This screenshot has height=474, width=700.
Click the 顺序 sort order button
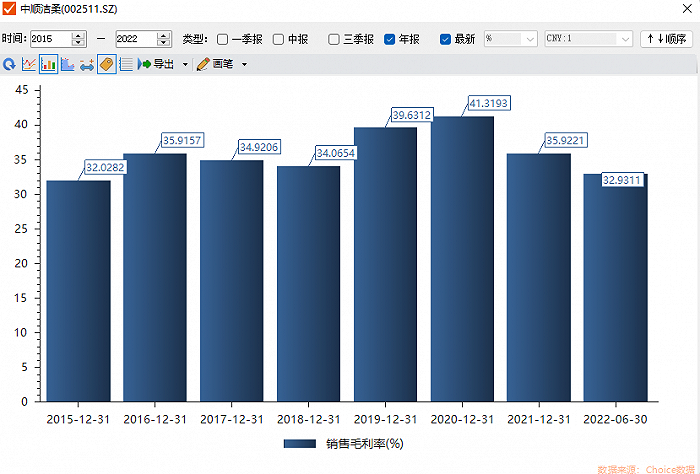click(666, 39)
